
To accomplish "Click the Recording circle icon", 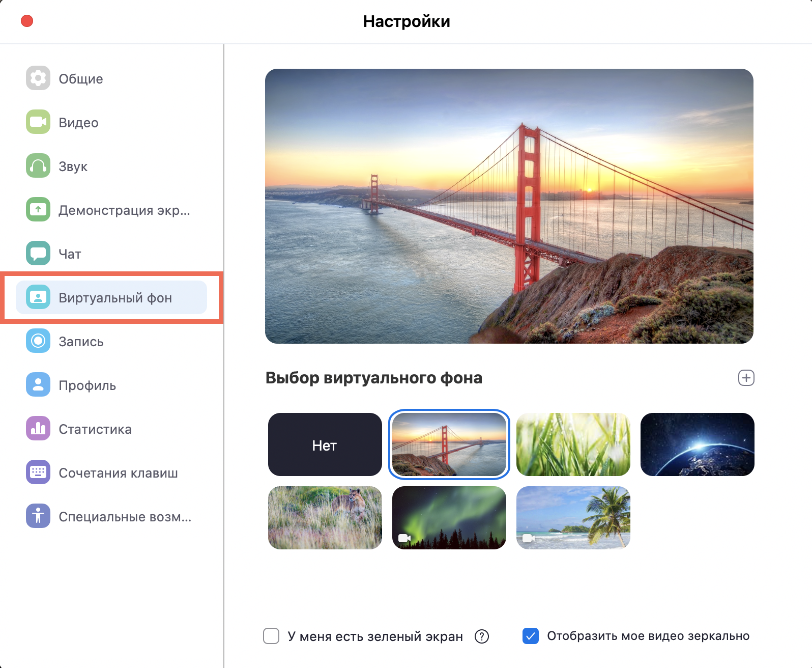I will tap(38, 341).
